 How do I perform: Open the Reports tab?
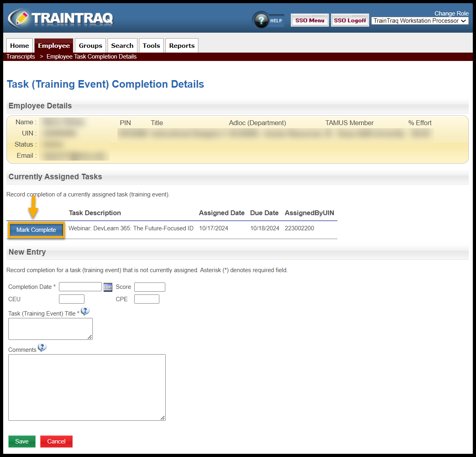point(182,45)
